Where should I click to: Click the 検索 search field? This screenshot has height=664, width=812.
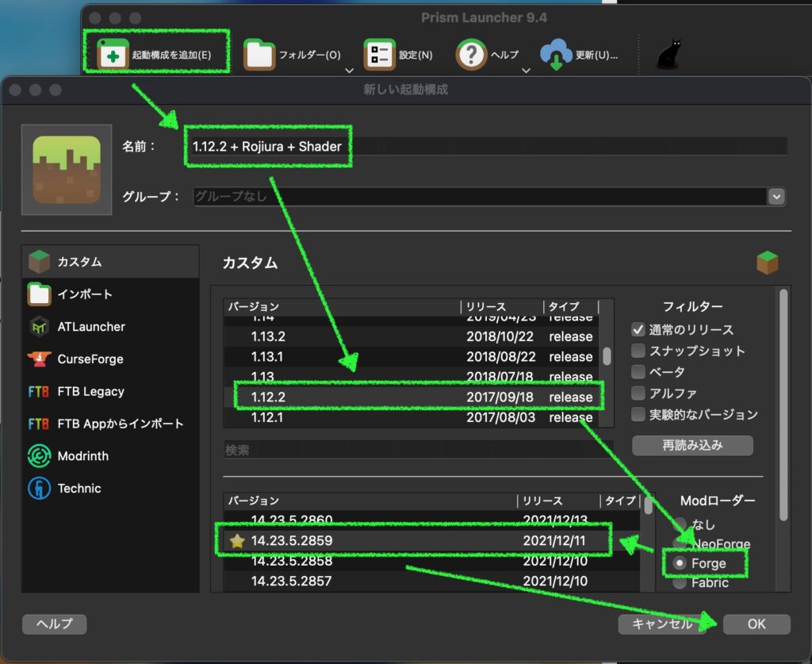417,450
